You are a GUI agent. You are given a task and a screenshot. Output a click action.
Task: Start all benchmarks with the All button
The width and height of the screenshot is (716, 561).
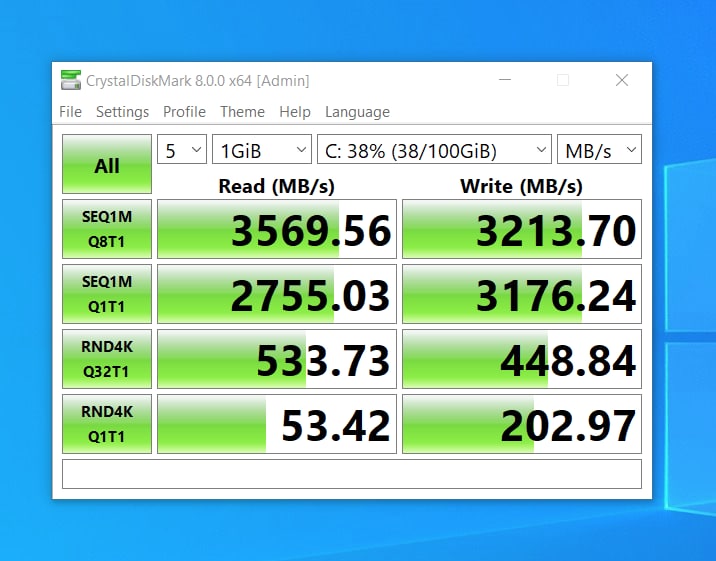click(107, 164)
